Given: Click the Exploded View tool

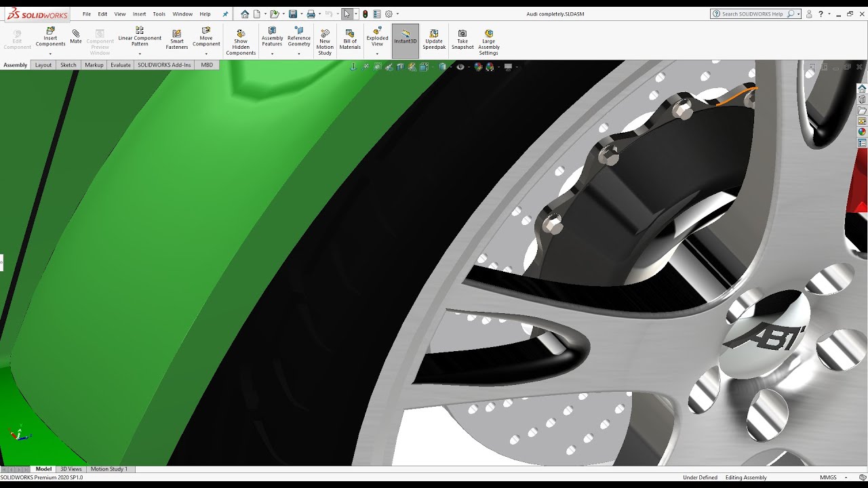Looking at the screenshot, I should [377, 37].
